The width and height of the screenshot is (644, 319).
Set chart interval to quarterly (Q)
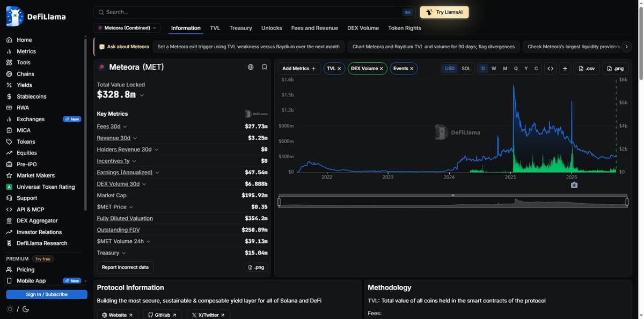(x=516, y=69)
